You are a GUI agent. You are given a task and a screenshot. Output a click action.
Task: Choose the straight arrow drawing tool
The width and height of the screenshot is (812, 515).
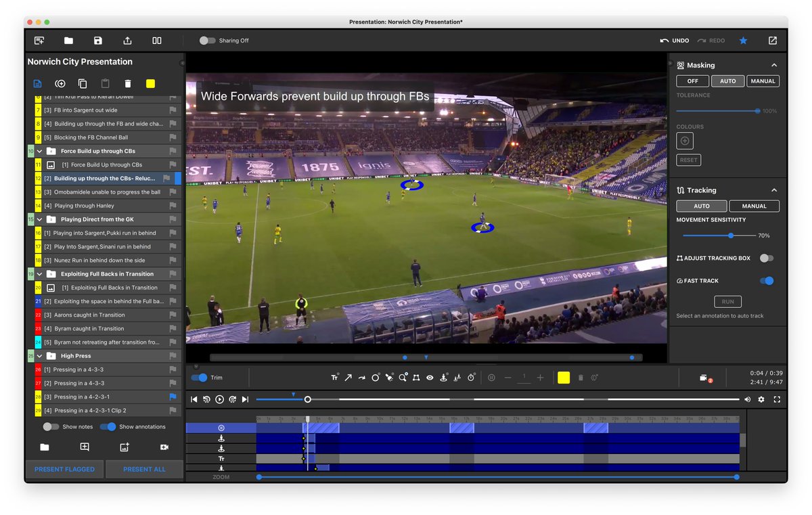348,378
